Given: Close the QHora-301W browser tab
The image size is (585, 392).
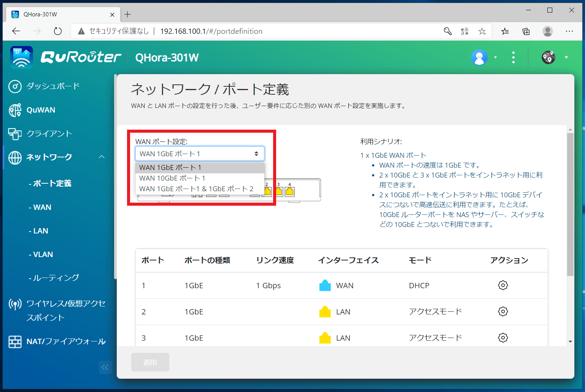Looking at the screenshot, I should pos(112,14).
